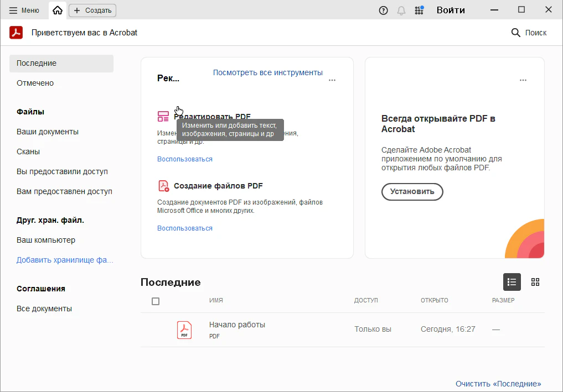563x392 pixels.
Task: Click the Home icon tab
Action: (58, 11)
